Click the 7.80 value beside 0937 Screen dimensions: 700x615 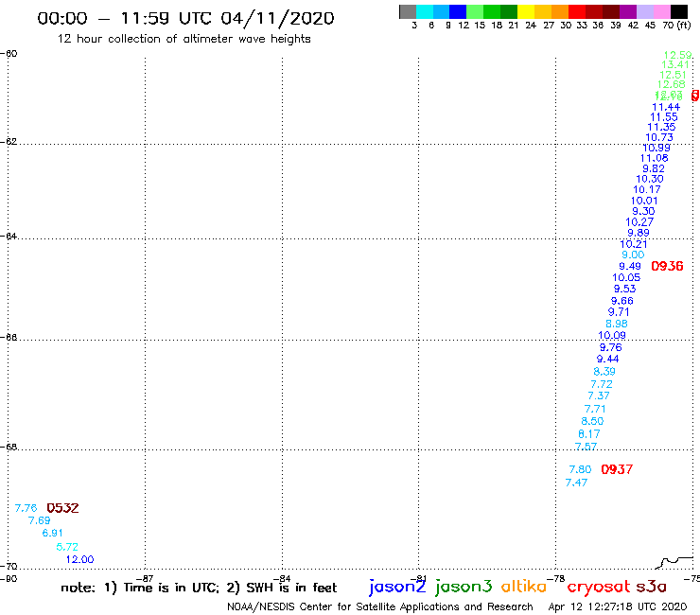[x=581, y=469]
